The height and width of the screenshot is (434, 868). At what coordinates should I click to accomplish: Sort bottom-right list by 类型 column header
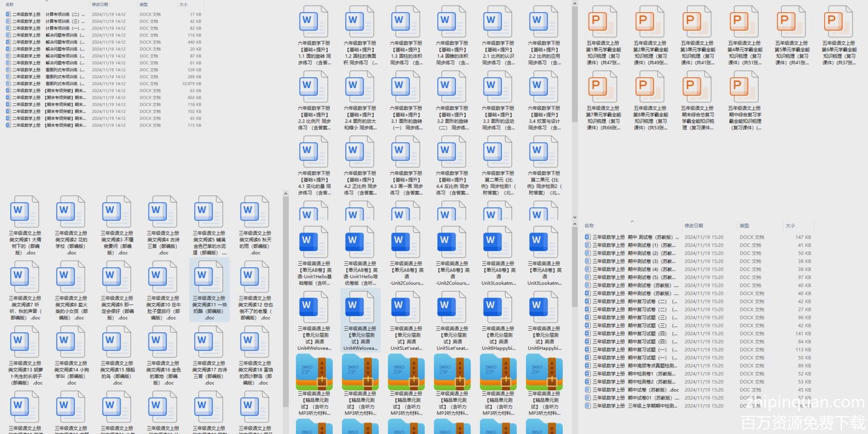tap(744, 226)
